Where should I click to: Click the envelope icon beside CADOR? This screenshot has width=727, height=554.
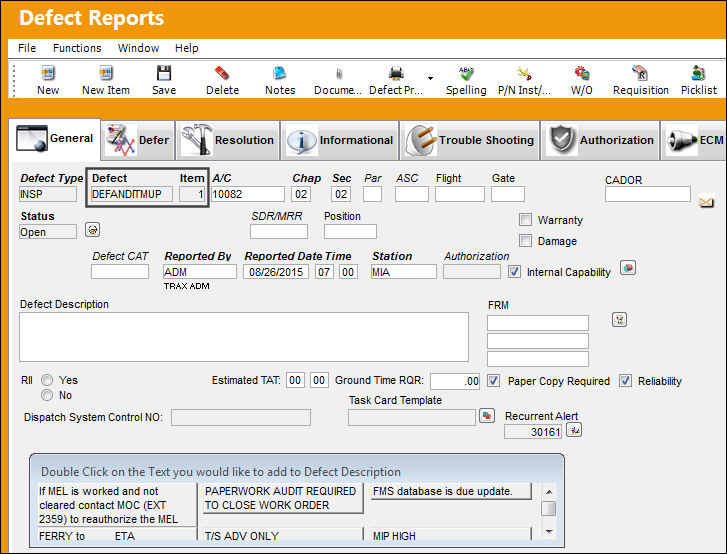coord(706,202)
